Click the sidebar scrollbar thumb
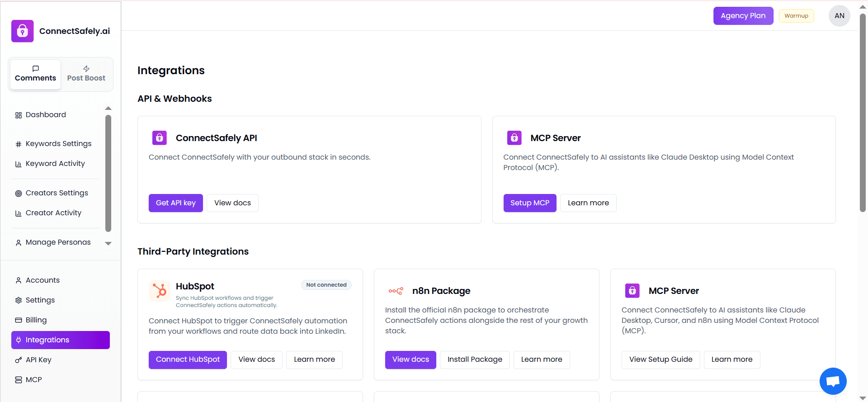Viewport: 868px width, 402px height. click(x=108, y=173)
